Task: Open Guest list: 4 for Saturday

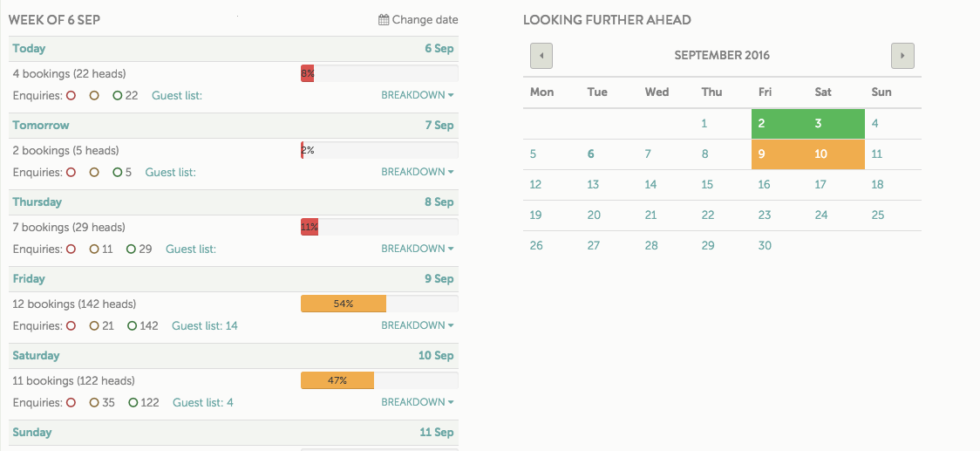Action: [x=203, y=402]
